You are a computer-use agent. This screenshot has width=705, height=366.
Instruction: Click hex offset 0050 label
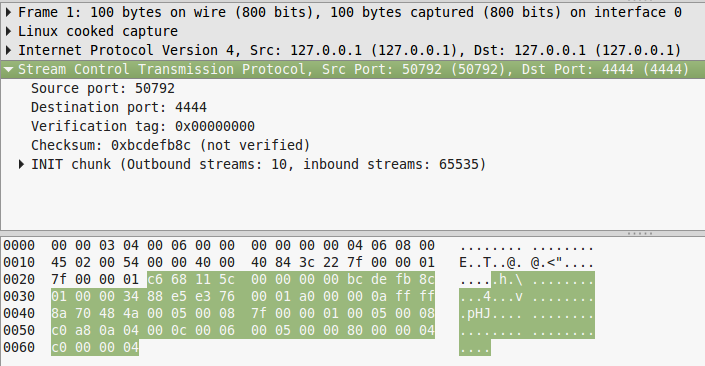(19, 330)
